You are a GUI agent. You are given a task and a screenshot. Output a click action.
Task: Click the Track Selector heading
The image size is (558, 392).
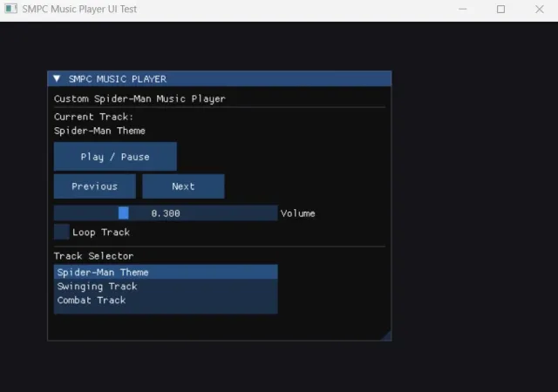click(x=93, y=256)
